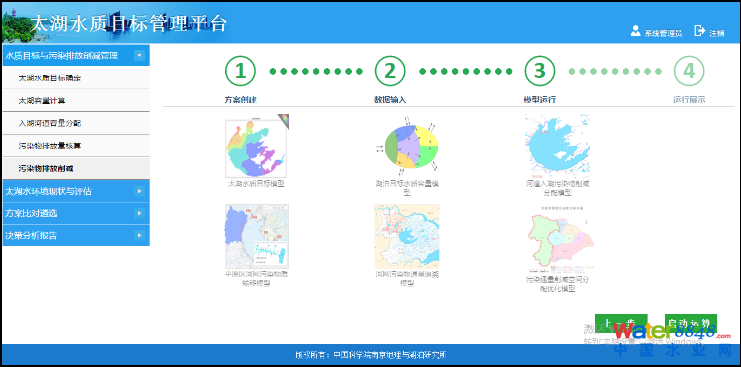Click the 系统管理员 user icon
The height and width of the screenshot is (367, 741).
pos(636,31)
